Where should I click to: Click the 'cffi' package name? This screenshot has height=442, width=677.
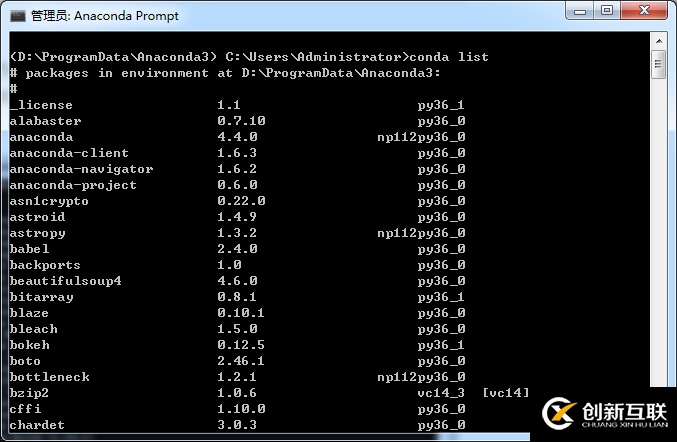(x=25, y=409)
